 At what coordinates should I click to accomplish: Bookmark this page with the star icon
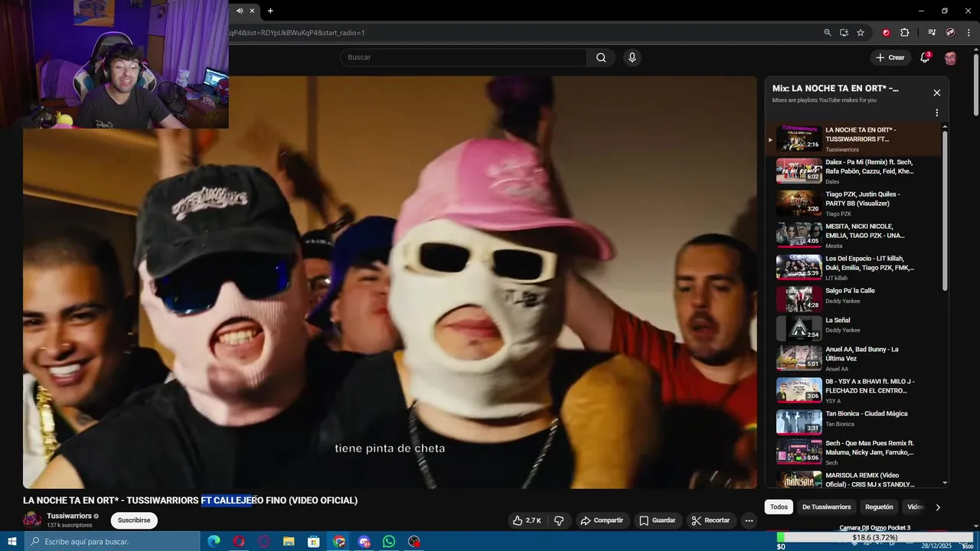pyautogui.click(x=861, y=33)
